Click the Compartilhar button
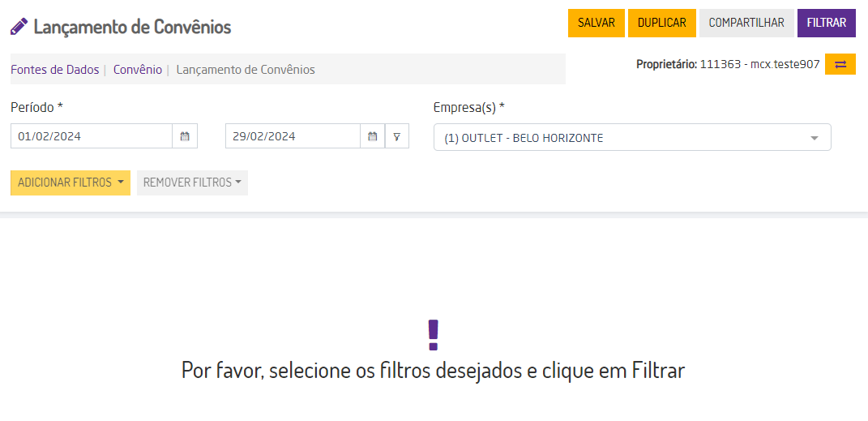The image size is (868, 421). (746, 23)
